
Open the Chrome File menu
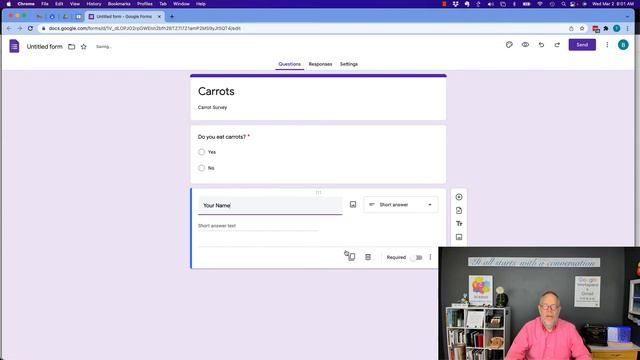pos(45,4)
